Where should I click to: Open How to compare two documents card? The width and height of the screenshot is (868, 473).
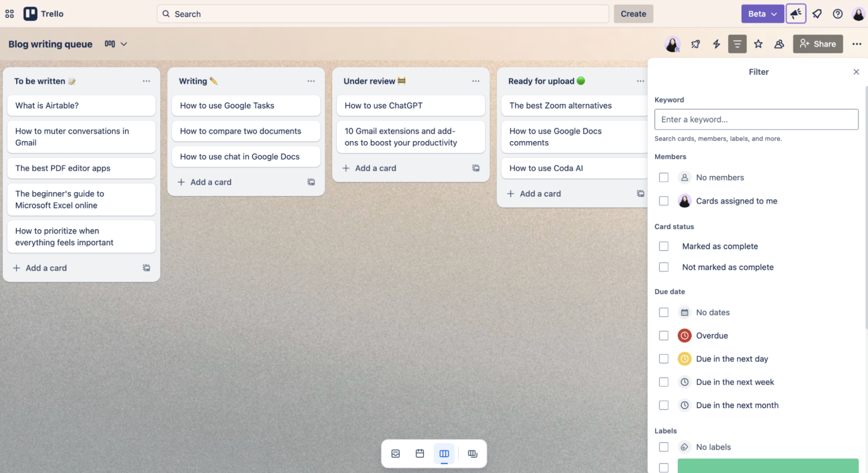[x=246, y=131]
